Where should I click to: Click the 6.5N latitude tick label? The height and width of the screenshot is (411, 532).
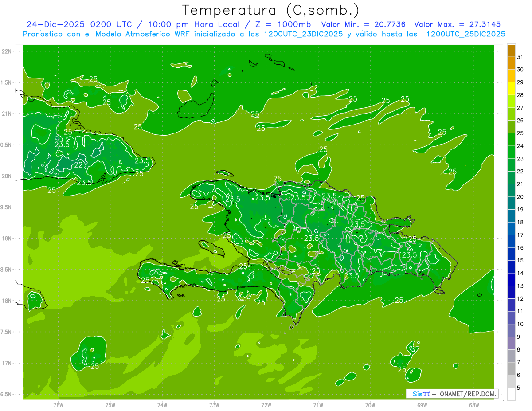(5, 394)
